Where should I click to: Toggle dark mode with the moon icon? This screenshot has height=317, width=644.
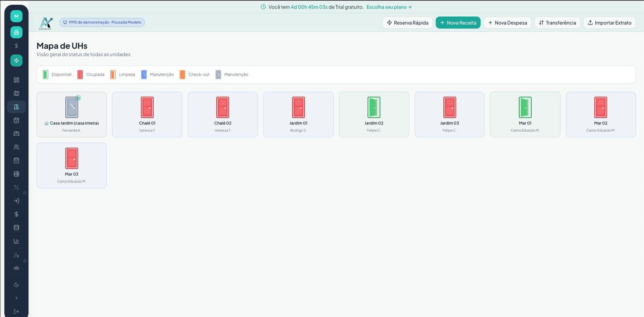(16, 285)
